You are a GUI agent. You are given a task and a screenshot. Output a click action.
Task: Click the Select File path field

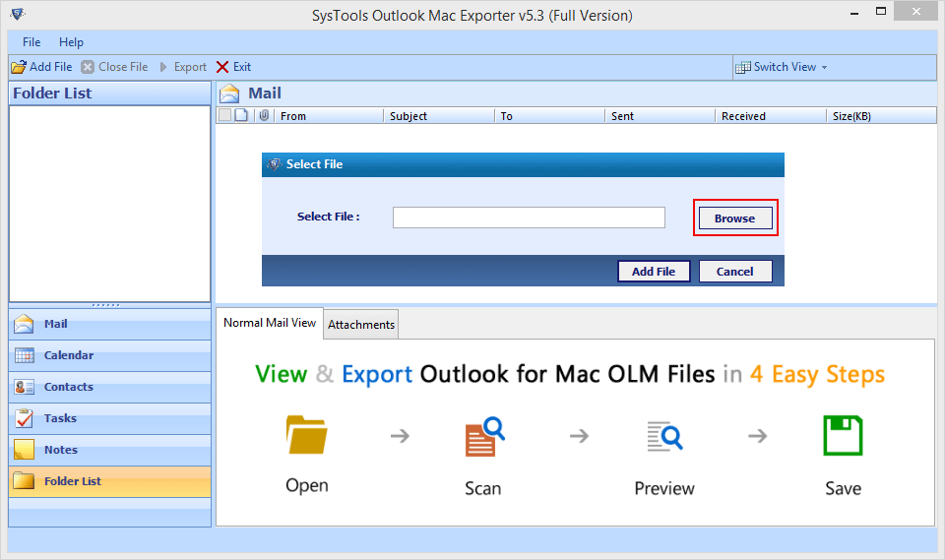pyautogui.click(x=529, y=218)
